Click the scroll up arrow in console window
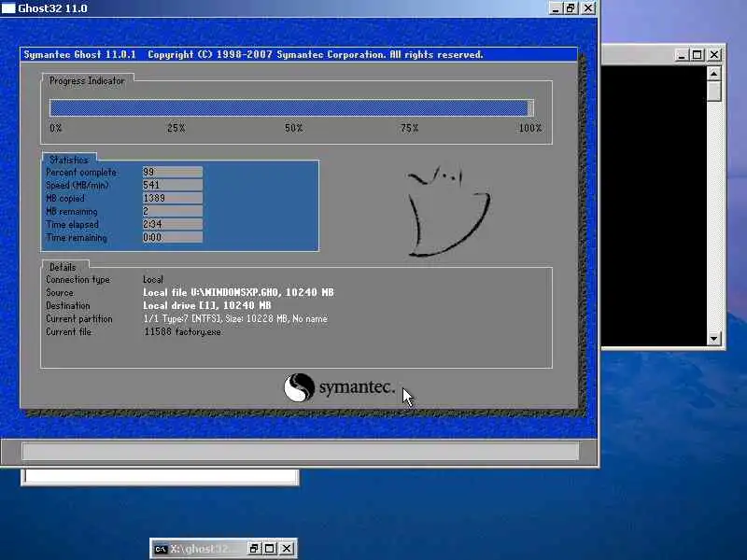747x560 pixels. click(x=713, y=74)
